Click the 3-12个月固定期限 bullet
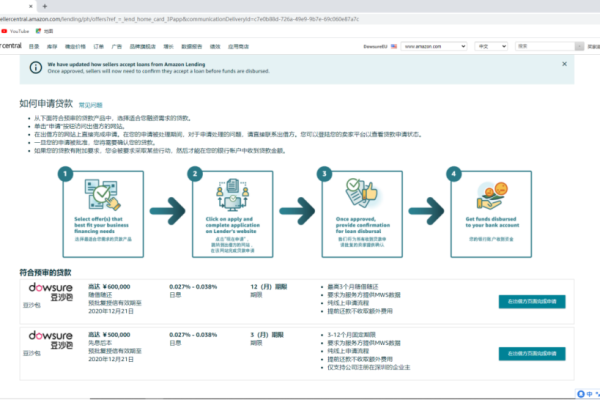The width and height of the screenshot is (600, 400). tap(352, 335)
